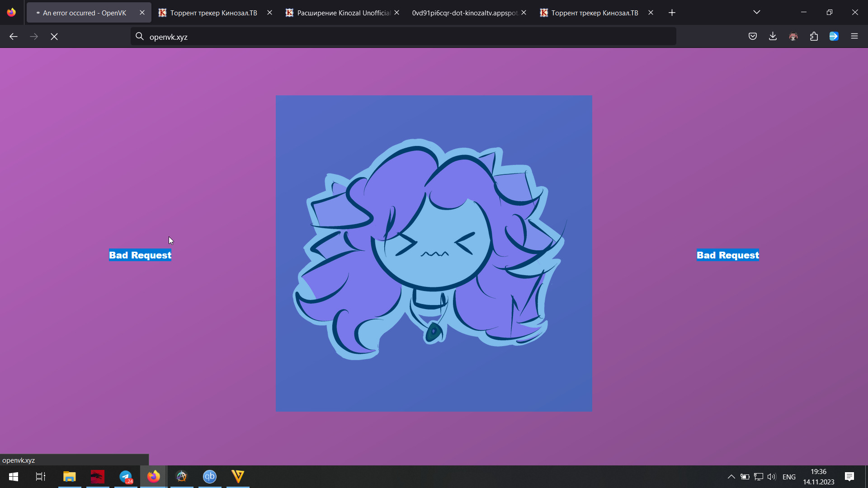Viewport: 868px width, 488px height.
Task: Open Telegram from the taskbar
Action: click(x=126, y=477)
